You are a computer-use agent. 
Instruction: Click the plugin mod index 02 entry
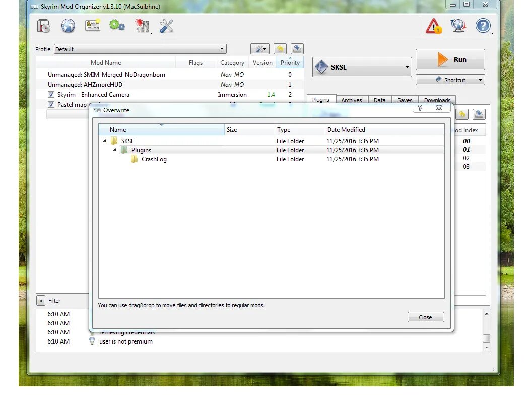pos(466,158)
